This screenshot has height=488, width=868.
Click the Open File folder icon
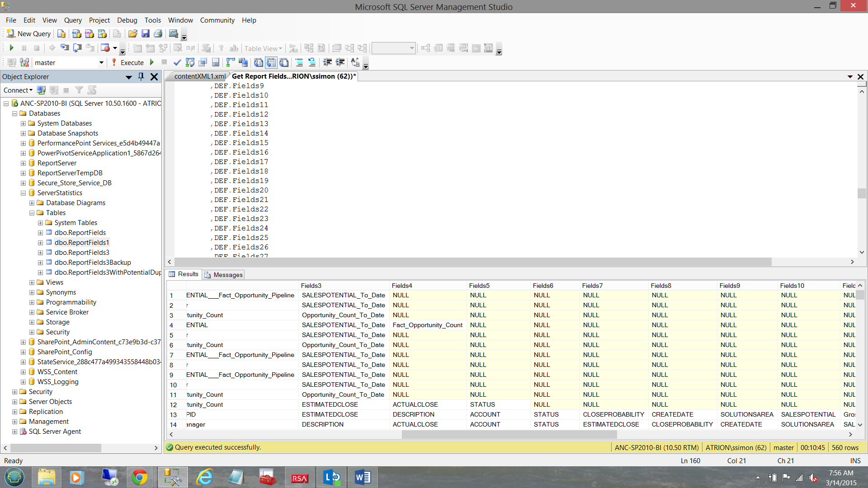(132, 33)
